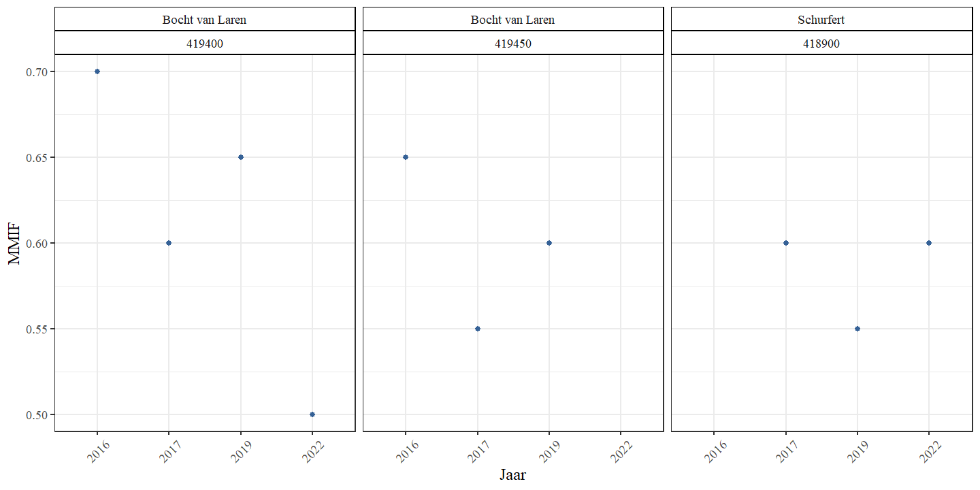The image size is (980, 490).
Task: Select the 2017 point in panel 419400
Action: click(169, 243)
